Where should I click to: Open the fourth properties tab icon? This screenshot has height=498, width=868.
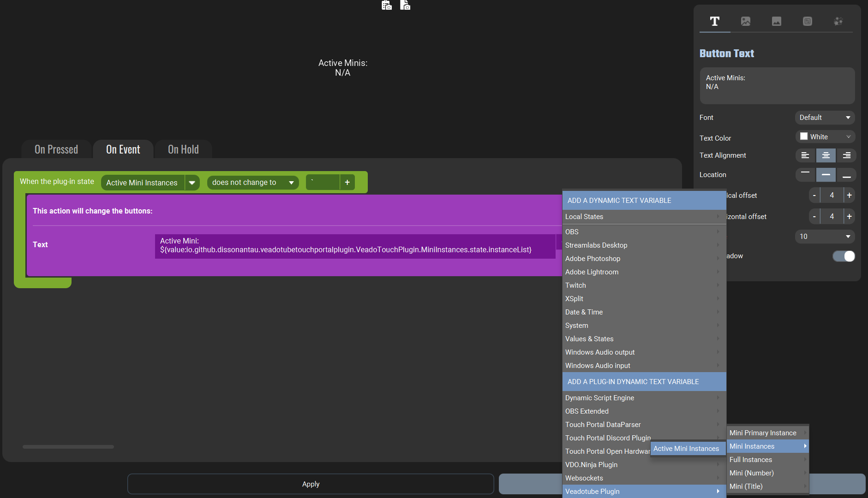pos(808,21)
